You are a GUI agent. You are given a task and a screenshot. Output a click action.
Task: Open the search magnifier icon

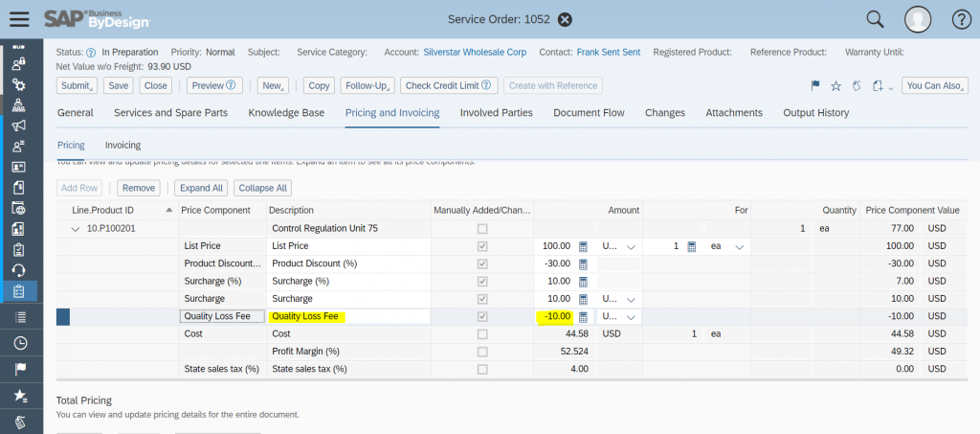tap(875, 19)
